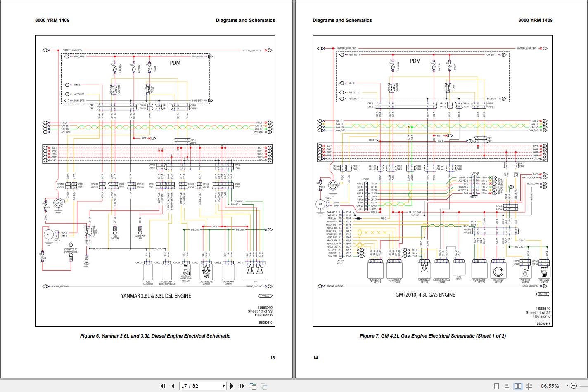588x392 pixels.
Task: Click the PAGE-2K reference tag
Action: (x=543, y=294)
